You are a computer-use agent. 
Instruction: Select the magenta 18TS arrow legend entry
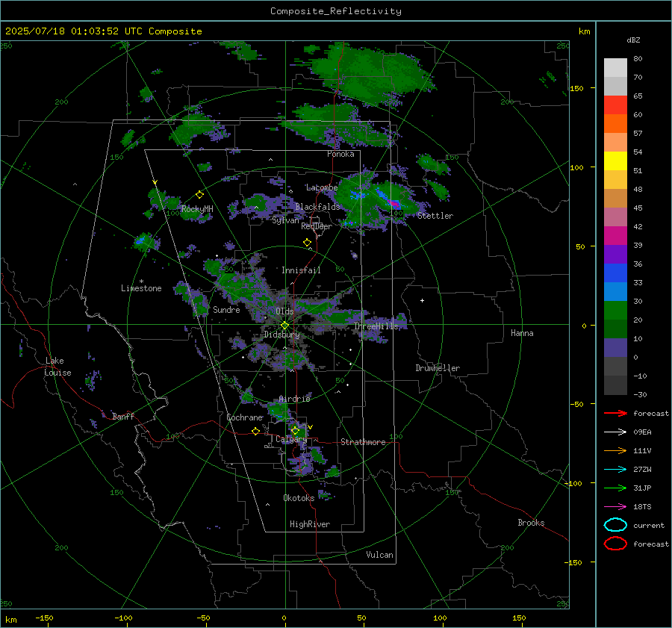pyautogui.click(x=615, y=507)
